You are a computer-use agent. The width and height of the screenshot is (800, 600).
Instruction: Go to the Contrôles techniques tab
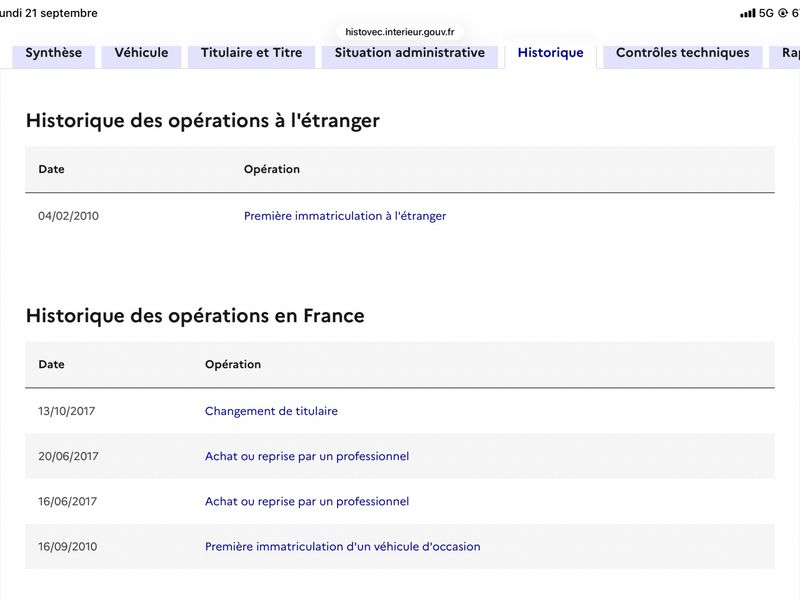[x=683, y=55]
